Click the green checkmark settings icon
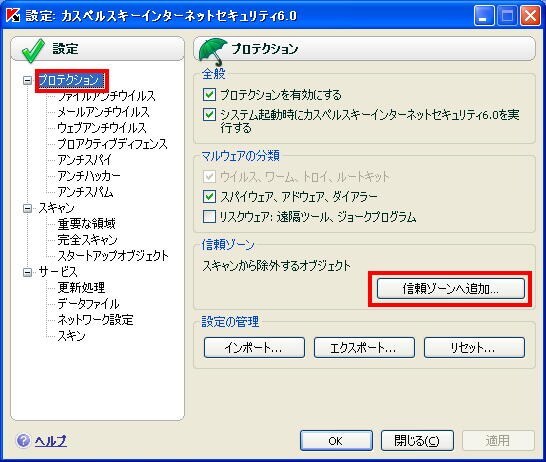 coord(33,51)
